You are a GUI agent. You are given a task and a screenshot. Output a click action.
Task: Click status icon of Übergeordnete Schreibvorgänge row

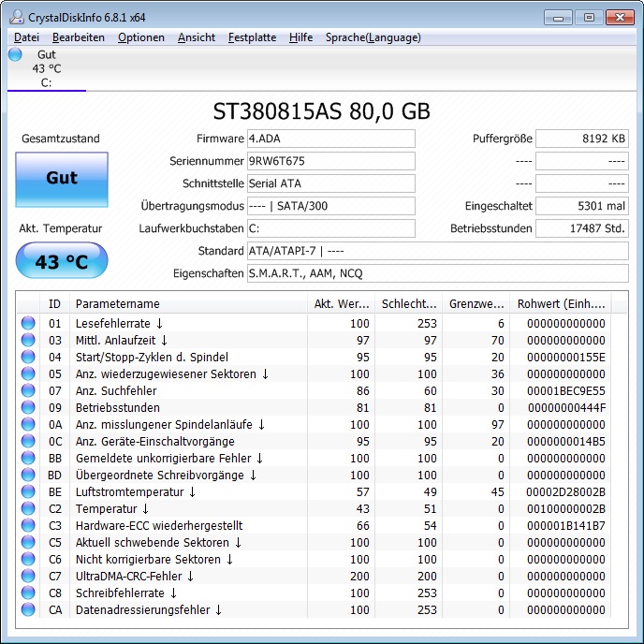pyautogui.click(x=28, y=475)
